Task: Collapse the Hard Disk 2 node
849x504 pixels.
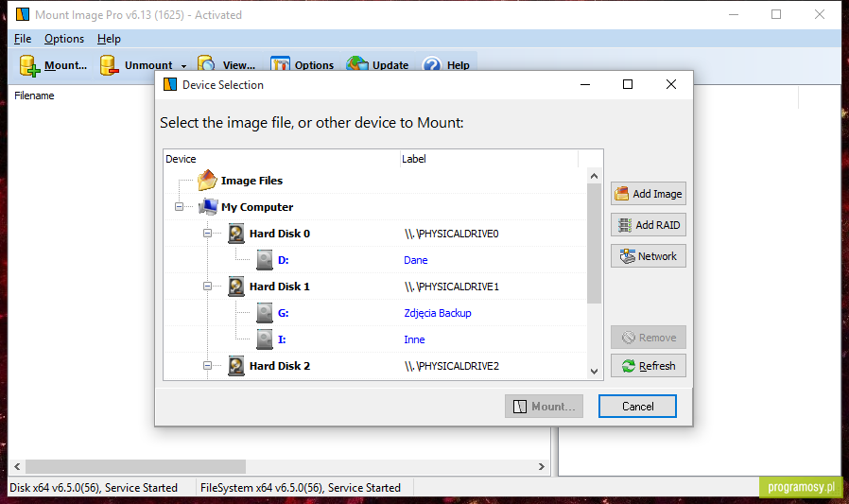Action: tap(207, 366)
